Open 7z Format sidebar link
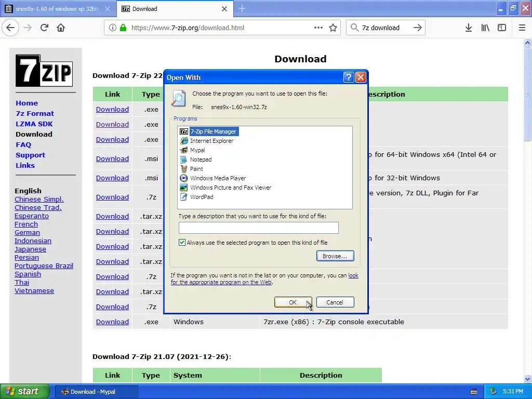Image resolution: width=532 pixels, height=399 pixels. (35, 114)
